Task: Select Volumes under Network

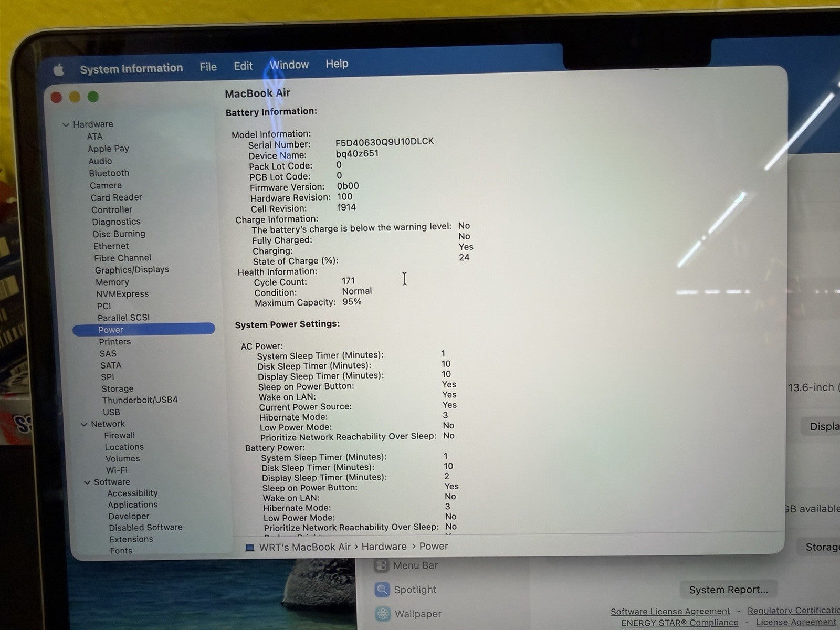Action: pyautogui.click(x=122, y=459)
